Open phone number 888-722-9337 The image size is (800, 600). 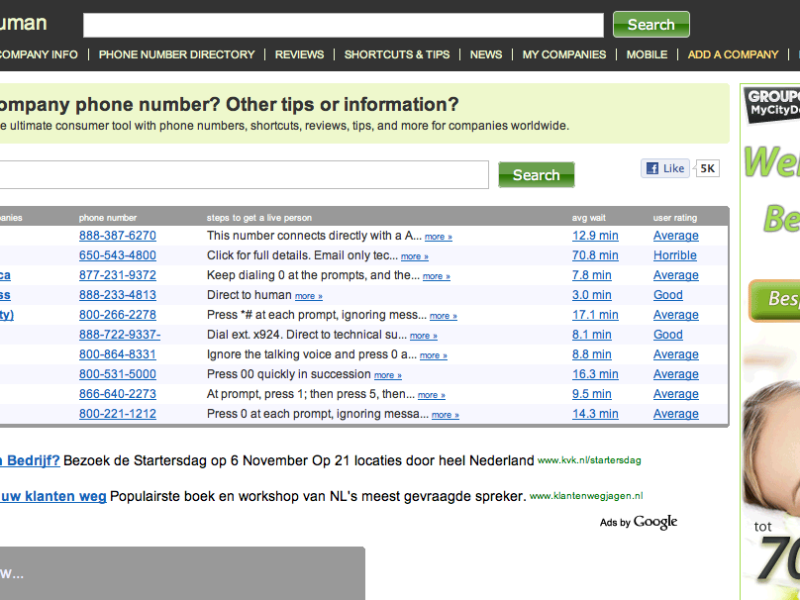[x=119, y=335]
